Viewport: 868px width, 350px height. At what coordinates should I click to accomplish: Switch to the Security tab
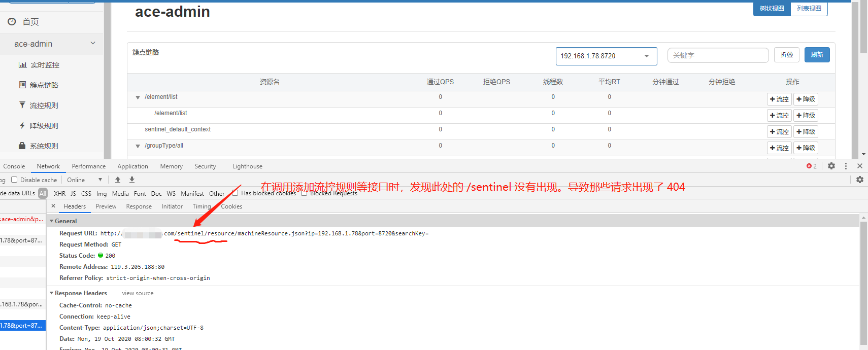point(205,166)
